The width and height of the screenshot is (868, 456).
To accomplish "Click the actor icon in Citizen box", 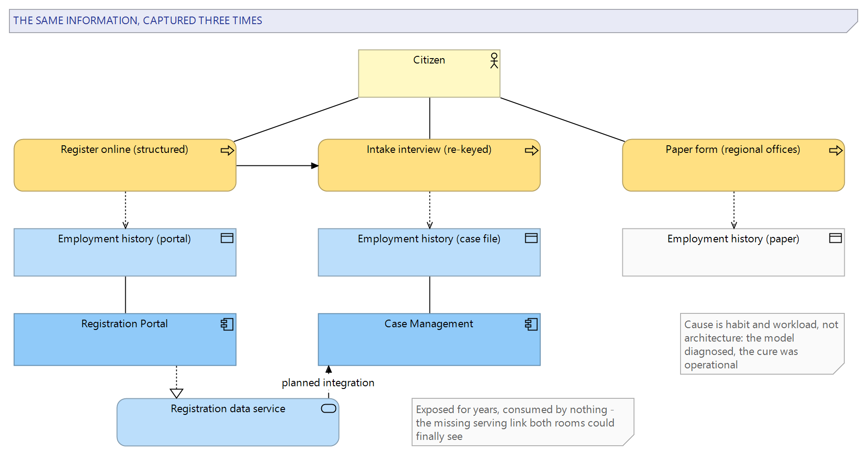I will coord(494,61).
